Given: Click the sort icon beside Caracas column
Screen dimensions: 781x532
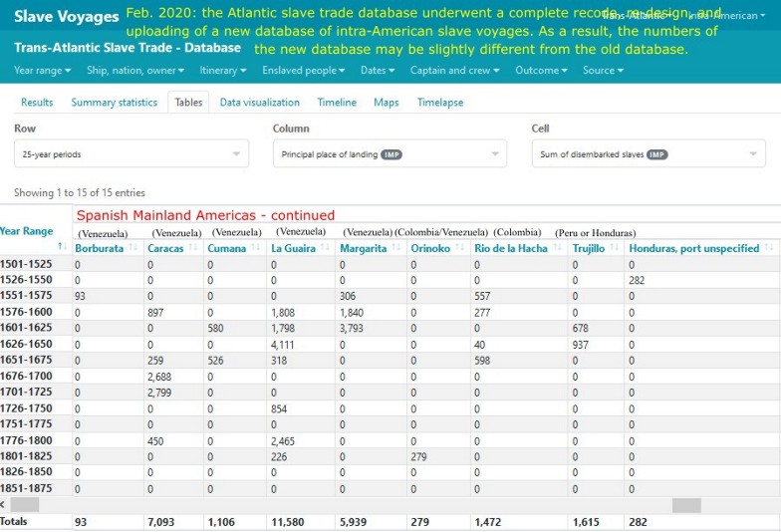Looking at the screenshot, I should pos(194,248).
